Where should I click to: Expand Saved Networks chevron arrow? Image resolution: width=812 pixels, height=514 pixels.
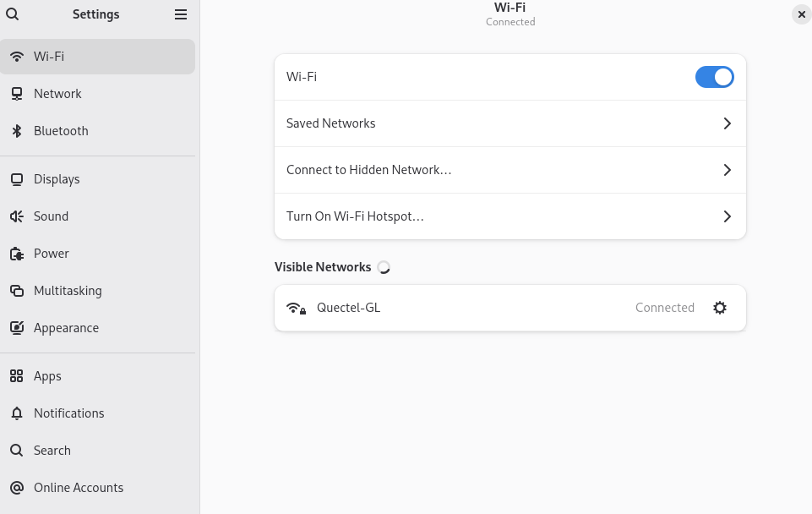pos(727,123)
